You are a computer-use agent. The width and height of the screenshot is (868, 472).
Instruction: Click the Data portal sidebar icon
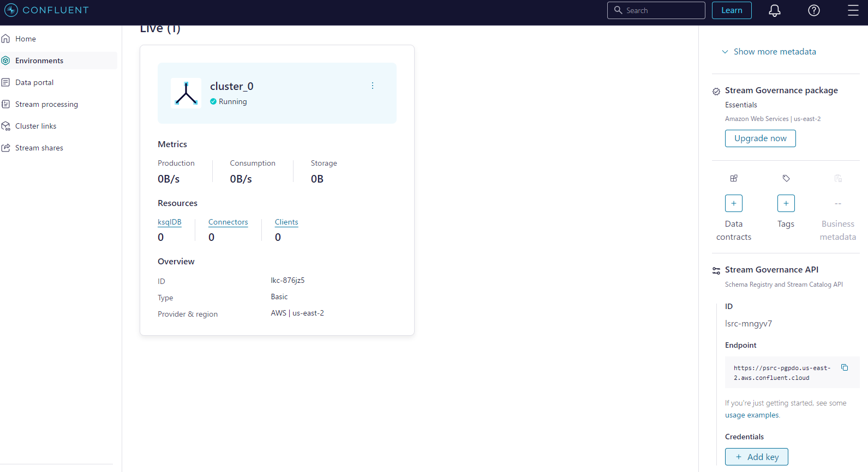6,82
